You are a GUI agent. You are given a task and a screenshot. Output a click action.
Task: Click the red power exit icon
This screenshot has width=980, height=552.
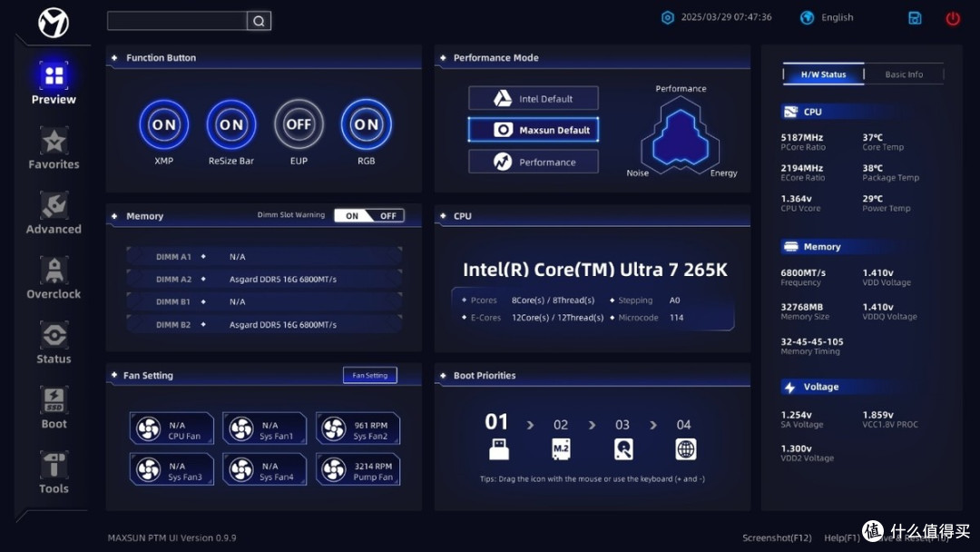[953, 18]
